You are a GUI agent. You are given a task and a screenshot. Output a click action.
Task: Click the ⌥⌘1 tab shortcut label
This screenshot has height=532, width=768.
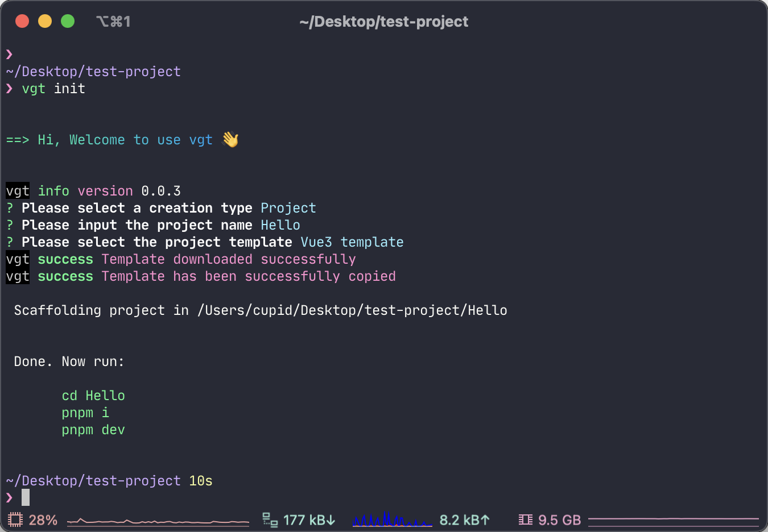[x=113, y=22]
